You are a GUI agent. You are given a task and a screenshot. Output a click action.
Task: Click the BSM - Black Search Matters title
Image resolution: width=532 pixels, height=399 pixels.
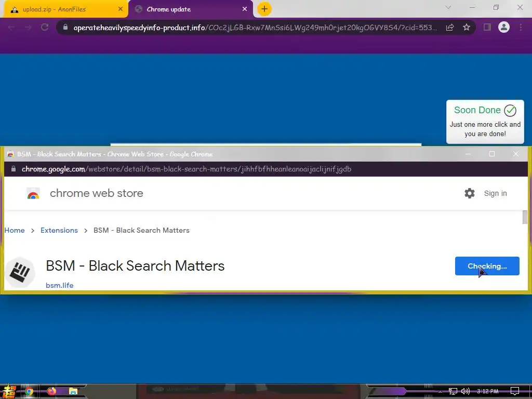coord(135,265)
